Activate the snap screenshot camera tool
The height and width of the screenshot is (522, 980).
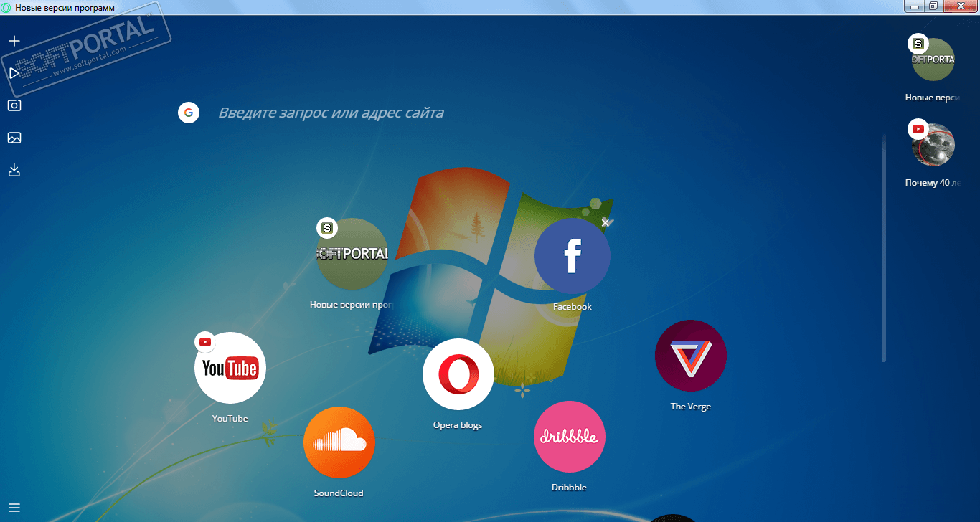(14, 105)
